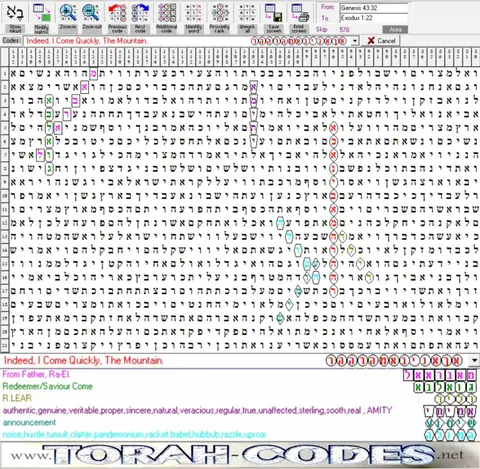Go to Next code icon

tap(140, 13)
